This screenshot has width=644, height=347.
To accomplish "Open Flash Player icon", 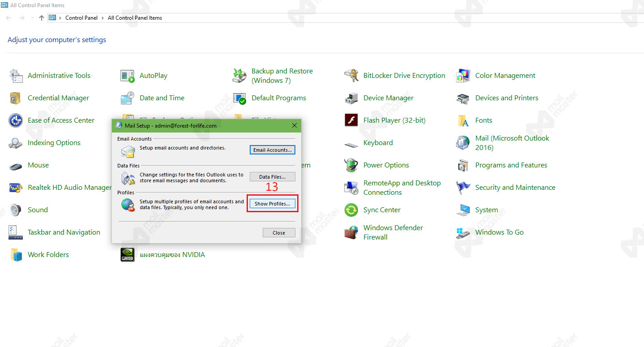I will point(351,120).
